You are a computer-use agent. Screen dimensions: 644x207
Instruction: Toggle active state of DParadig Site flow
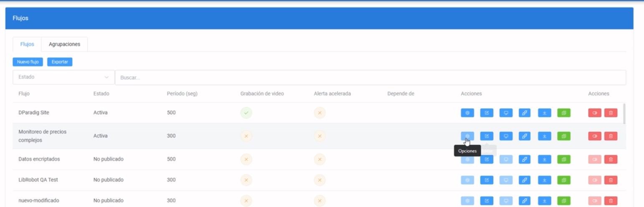point(595,113)
